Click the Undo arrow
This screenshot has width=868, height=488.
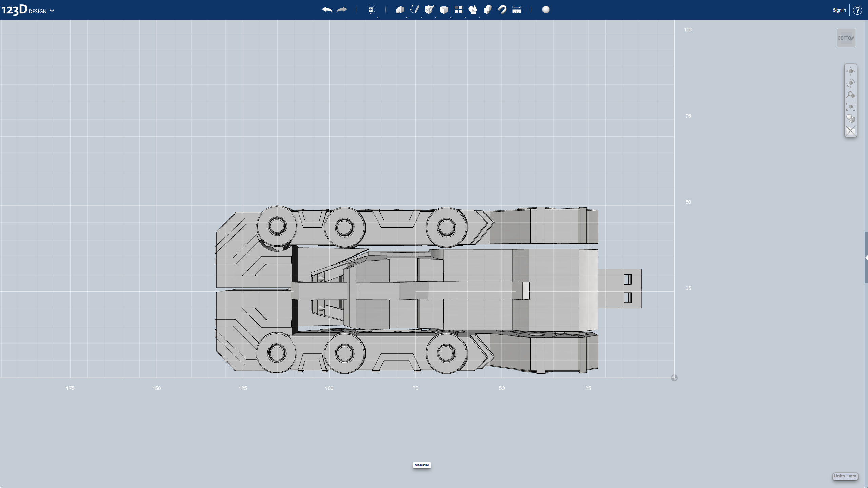pyautogui.click(x=327, y=10)
